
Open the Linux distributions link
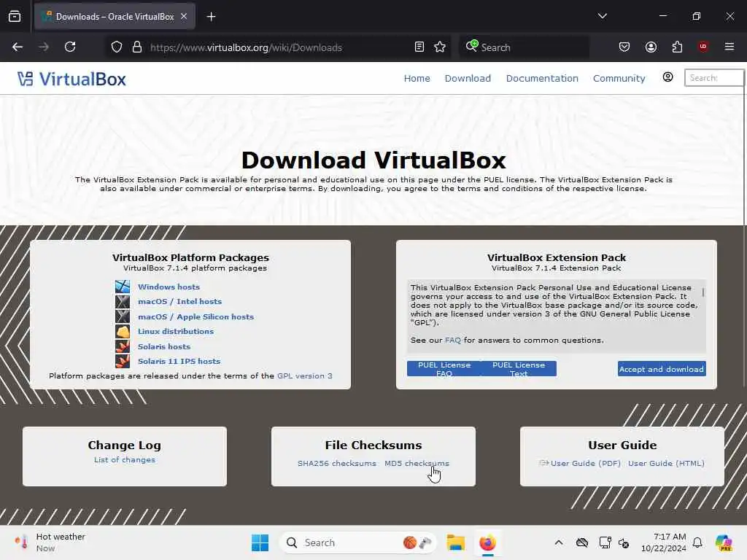click(x=175, y=332)
